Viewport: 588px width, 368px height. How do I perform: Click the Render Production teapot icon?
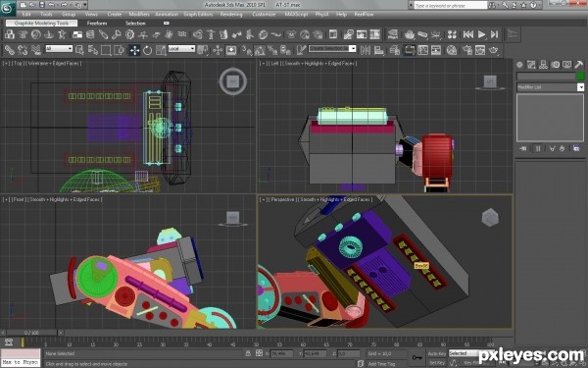click(x=494, y=50)
